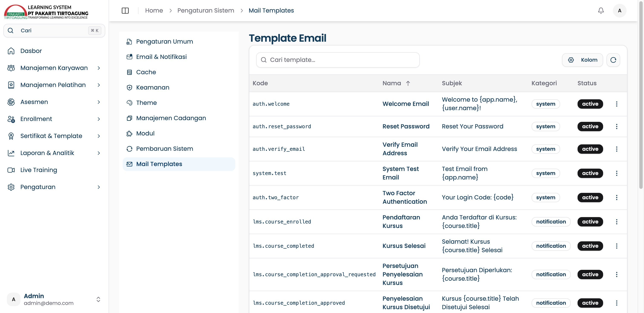Open the Kursus Selesai template
The height and width of the screenshot is (313, 644).
coord(404,246)
